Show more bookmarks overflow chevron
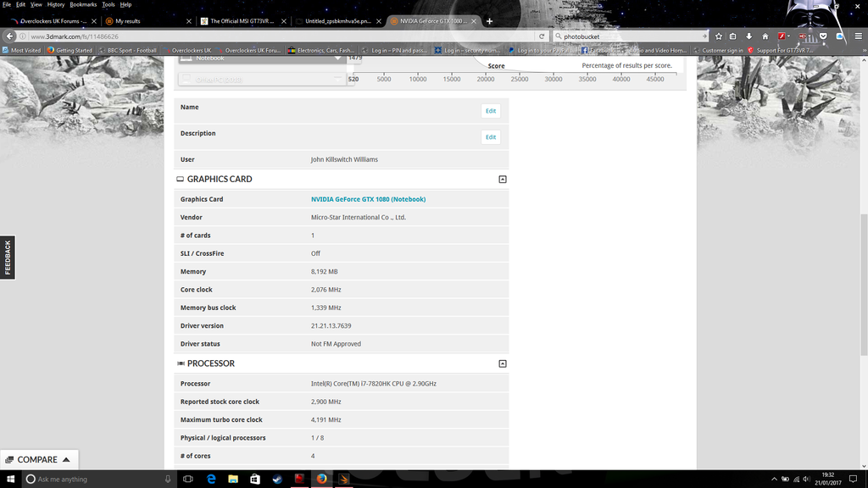The image size is (868, 488). tap(864, 50)
